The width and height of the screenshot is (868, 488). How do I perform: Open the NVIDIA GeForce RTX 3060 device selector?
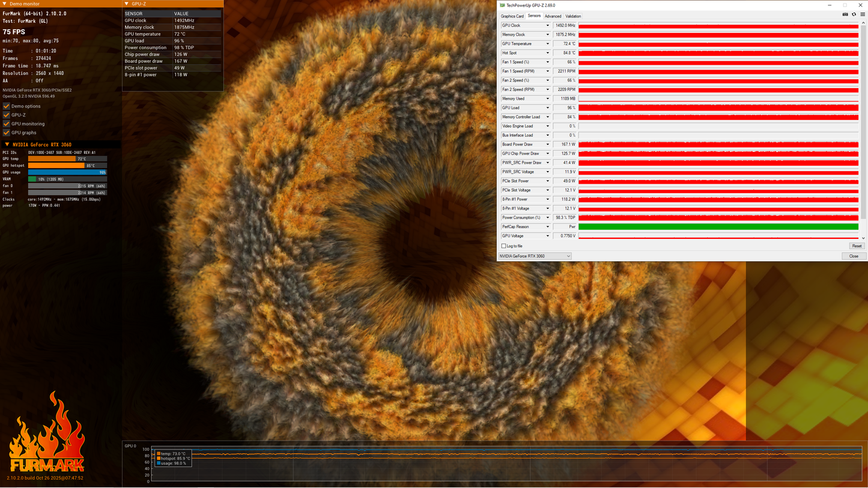click(x=535, y=256)
